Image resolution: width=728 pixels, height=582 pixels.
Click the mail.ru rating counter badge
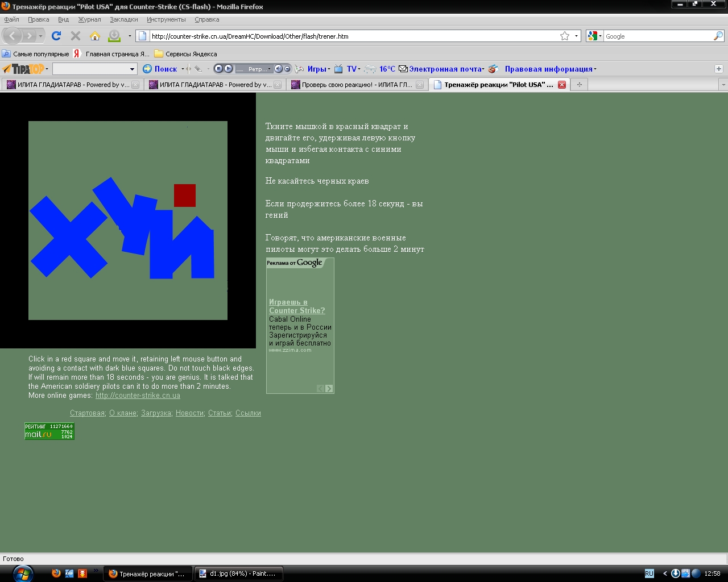pyautogui.click(x=49, y=431)
